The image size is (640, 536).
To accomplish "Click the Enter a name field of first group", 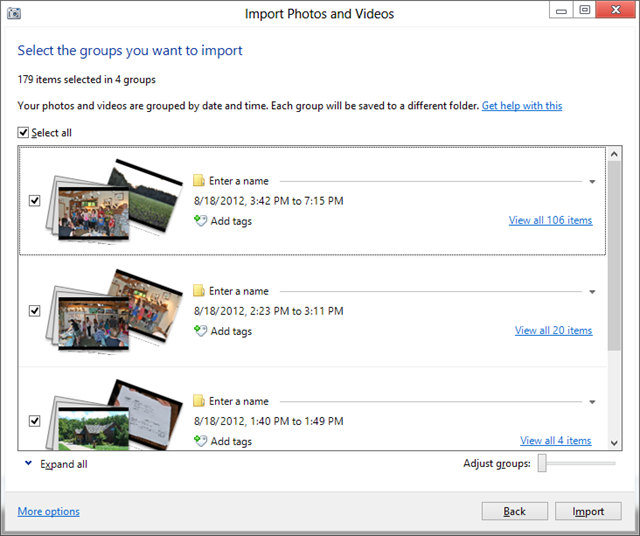I will (x=239, y=181).
